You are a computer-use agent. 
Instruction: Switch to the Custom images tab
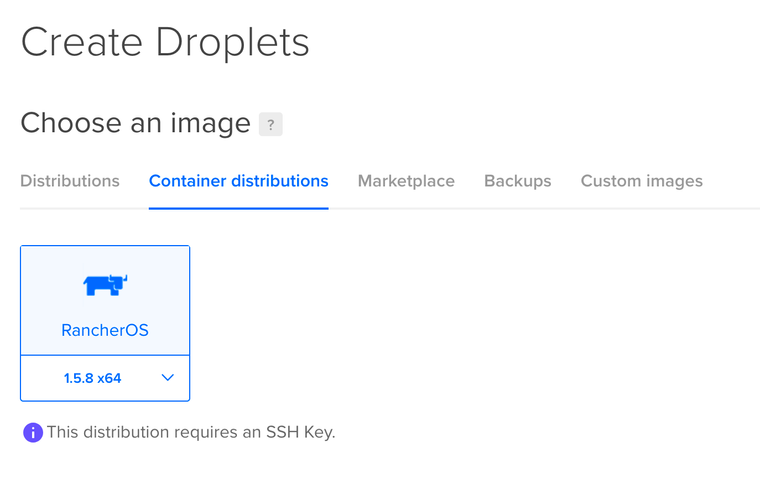point(642,181)
